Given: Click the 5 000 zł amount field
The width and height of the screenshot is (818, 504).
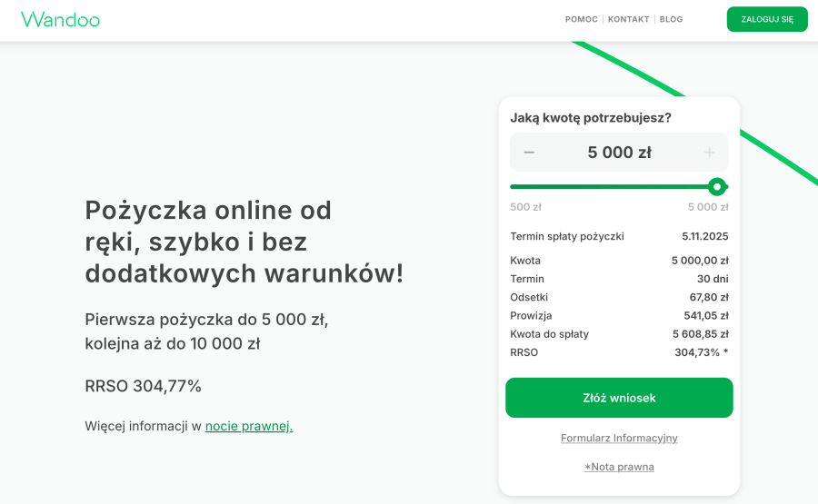Looking at the screenshot, I should tap(619, 153).
